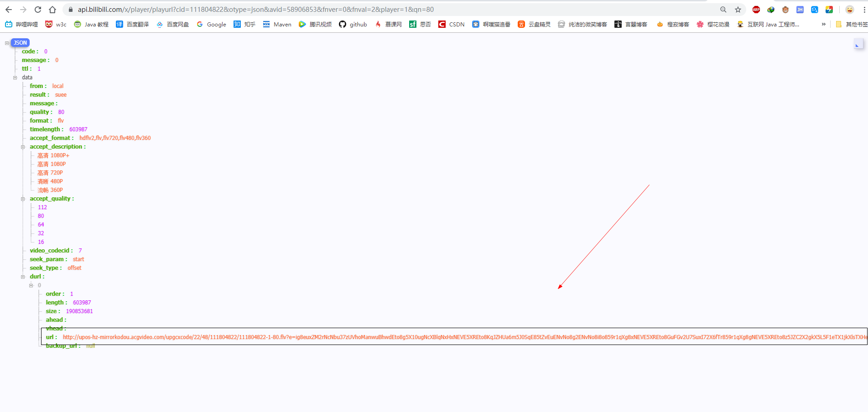Image resolution: width=868 pixels, height=412 pixels.
Task: Open the Google bookmark
Action: click(211, 24)
